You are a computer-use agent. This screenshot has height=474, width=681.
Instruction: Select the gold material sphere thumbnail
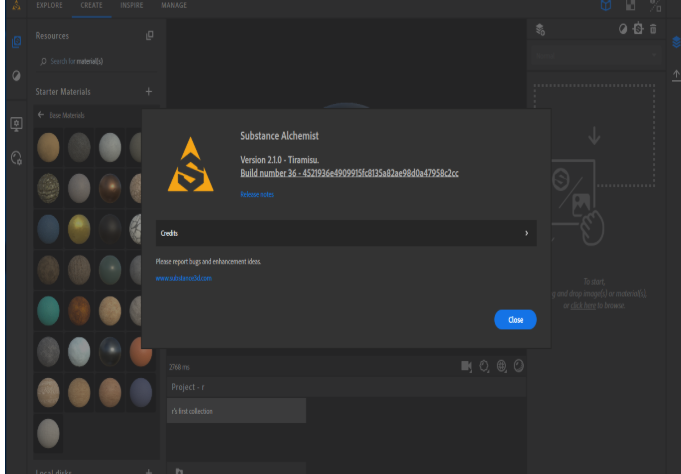pyautogui.click(x=80, y=229)
